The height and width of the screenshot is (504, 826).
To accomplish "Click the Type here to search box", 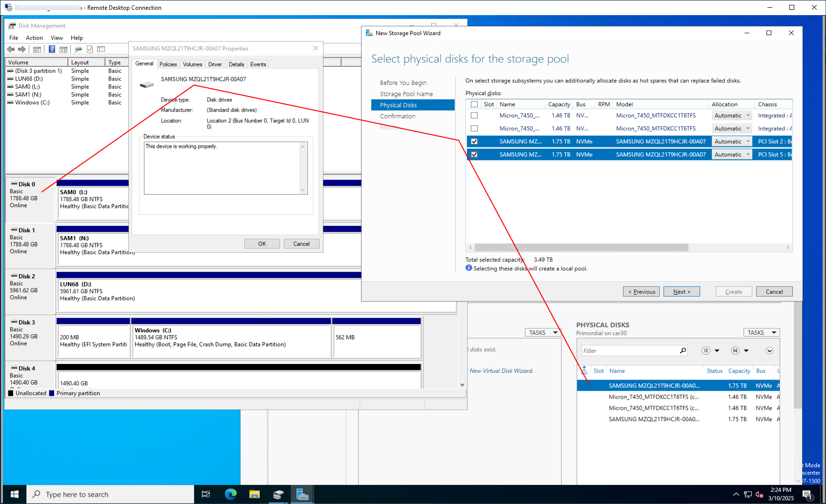I will [110, 494].
